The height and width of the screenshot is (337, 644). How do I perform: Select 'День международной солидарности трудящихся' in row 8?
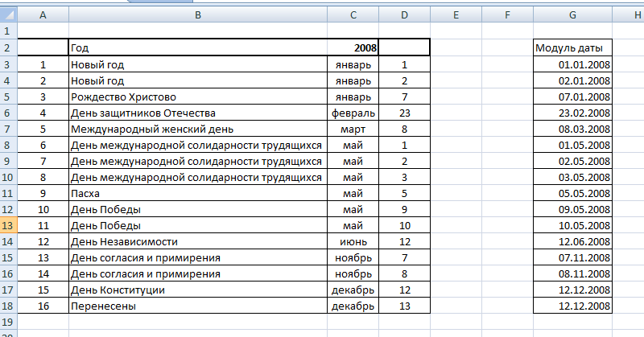198,145
